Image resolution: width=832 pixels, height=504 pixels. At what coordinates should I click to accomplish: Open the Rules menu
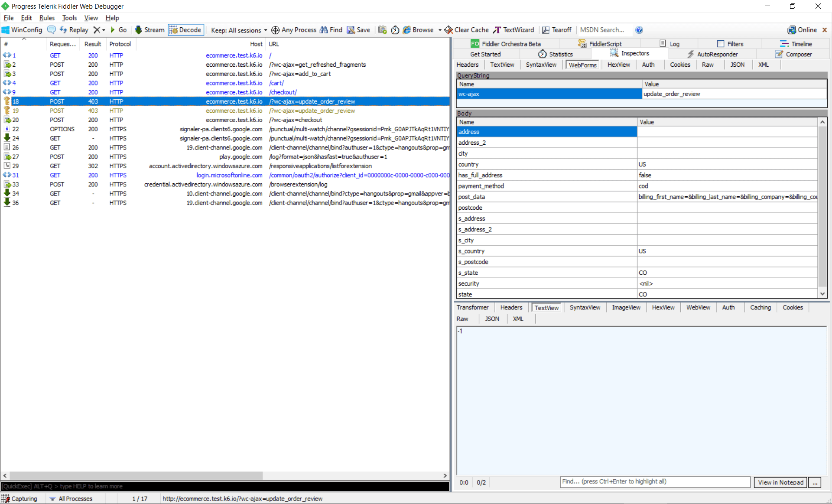tap(47, 18)
